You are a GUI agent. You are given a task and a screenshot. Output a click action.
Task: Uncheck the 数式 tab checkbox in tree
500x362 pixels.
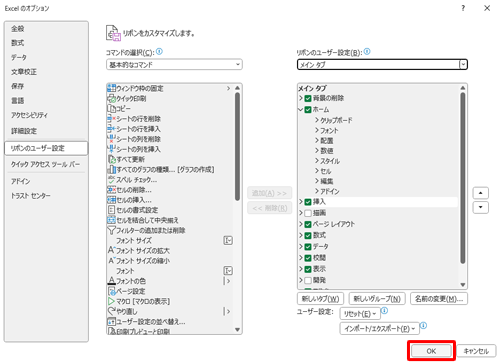tap(308, 235)
